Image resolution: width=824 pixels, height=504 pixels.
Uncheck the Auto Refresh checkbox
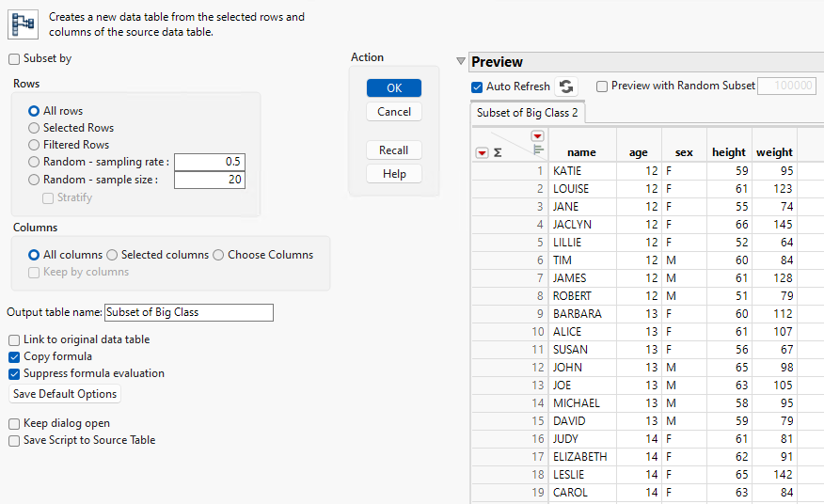click(478, 87)
